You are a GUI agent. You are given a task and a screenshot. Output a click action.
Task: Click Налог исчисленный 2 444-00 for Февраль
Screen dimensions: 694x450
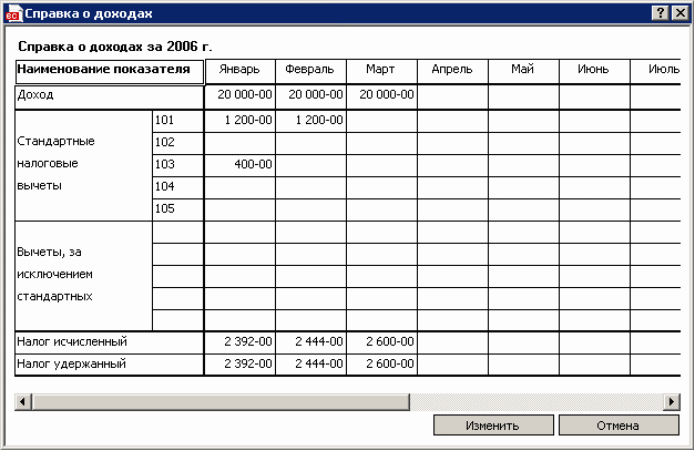311,342
